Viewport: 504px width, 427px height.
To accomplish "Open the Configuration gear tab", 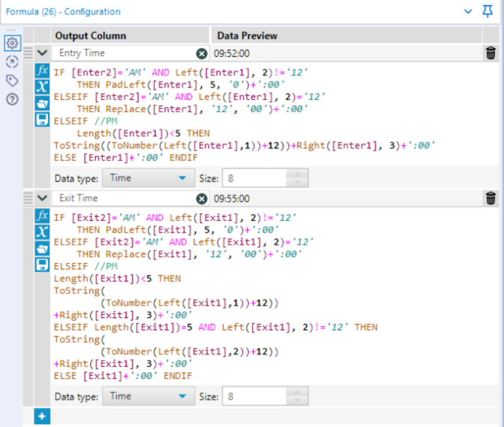I will 12,43.
